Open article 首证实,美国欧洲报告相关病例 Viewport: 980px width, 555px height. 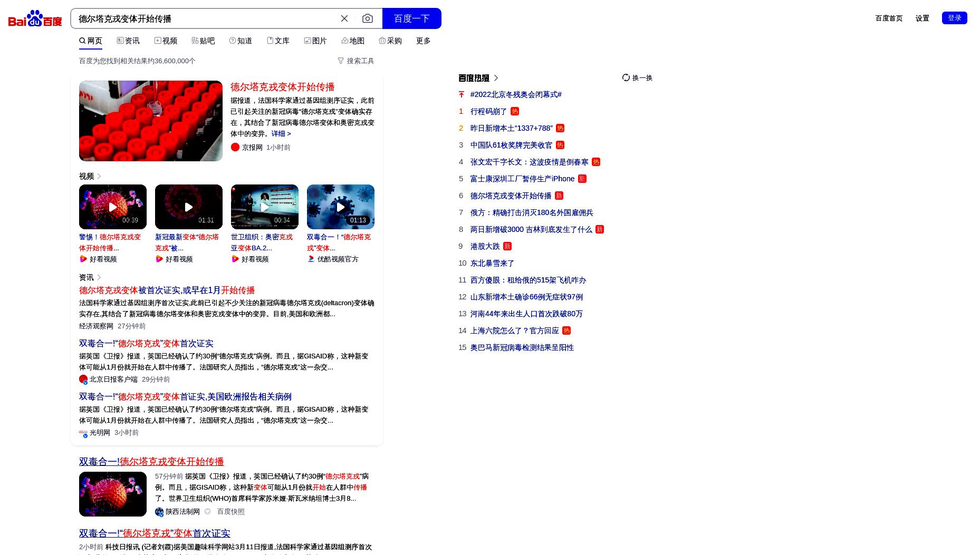point(185,397)
